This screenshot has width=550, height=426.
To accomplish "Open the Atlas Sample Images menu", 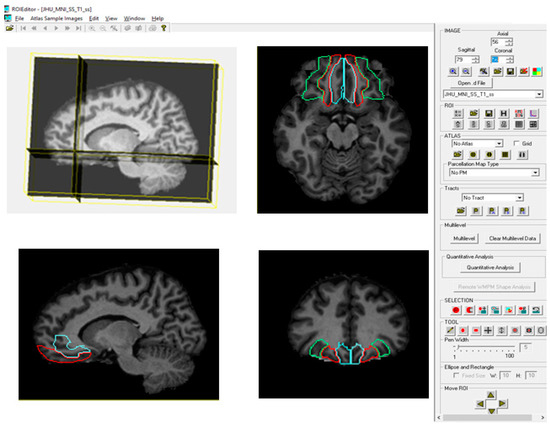I will [x=56, y=18].
